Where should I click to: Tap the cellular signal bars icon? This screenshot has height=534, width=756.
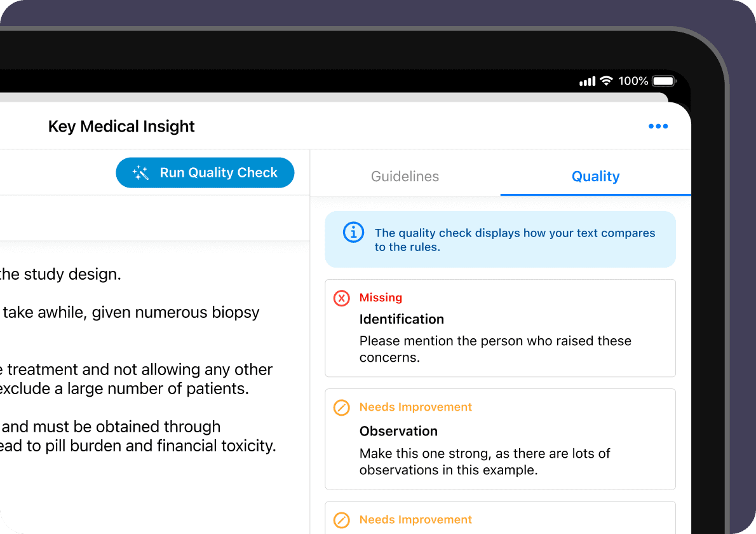587,81
